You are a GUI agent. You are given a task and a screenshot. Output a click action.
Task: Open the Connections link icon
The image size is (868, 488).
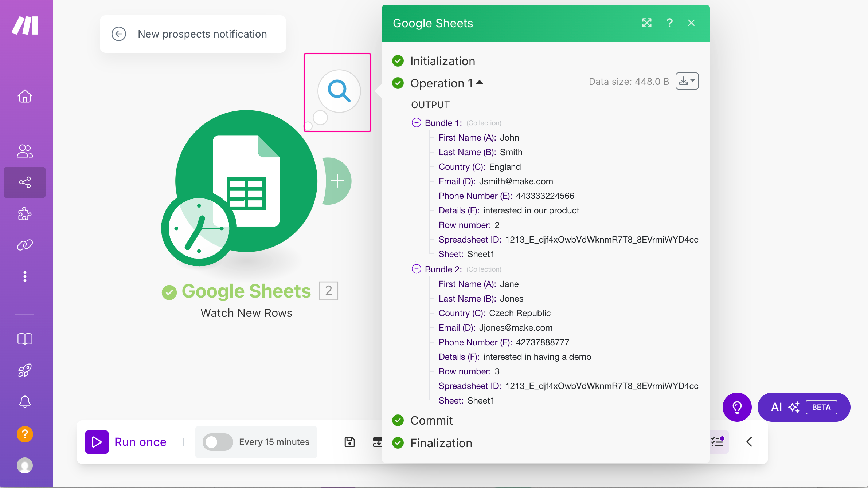click(25, 245)
